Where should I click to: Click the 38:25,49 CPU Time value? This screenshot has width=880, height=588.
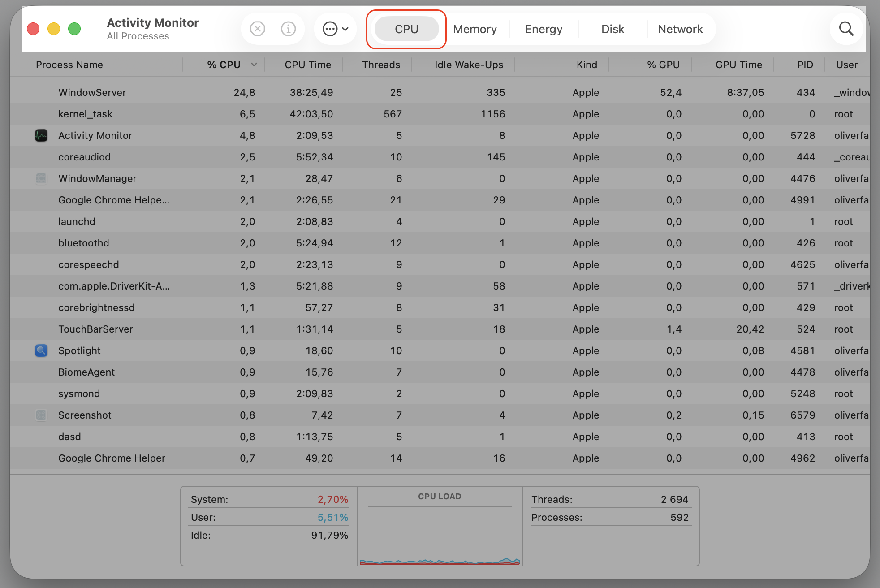pyautogui.click(x=311, y=92)
